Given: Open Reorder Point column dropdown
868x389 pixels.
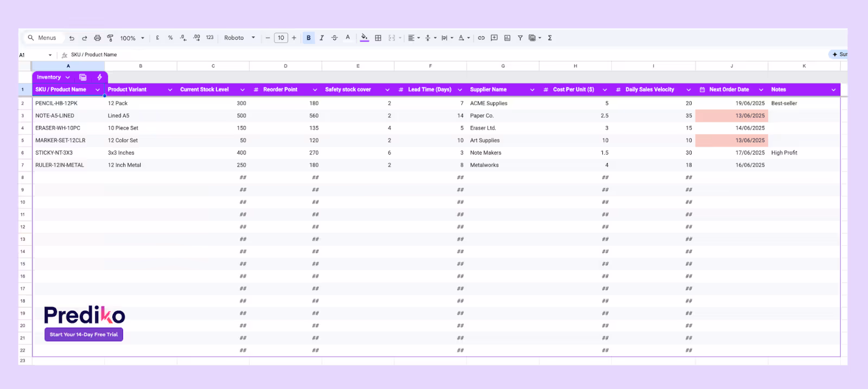Looking at the screenshot, I should point(315,90).
